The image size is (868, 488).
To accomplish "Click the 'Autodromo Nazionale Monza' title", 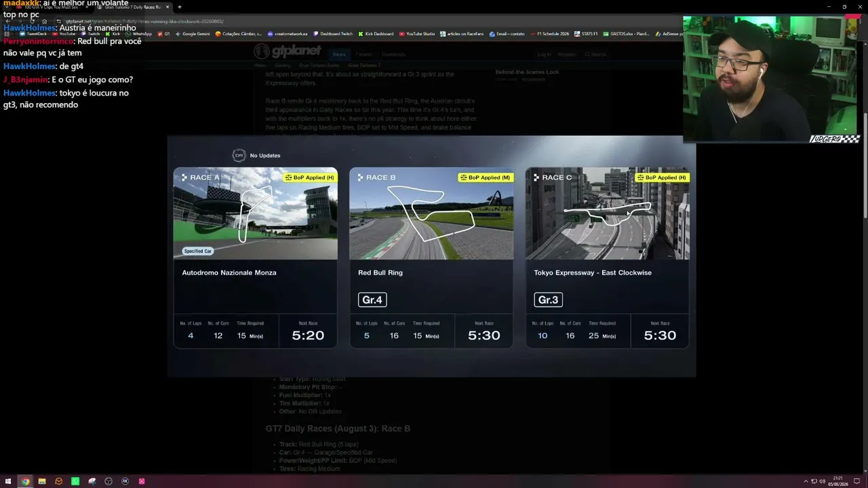I will pyautogui.click(x=229, y=272).
